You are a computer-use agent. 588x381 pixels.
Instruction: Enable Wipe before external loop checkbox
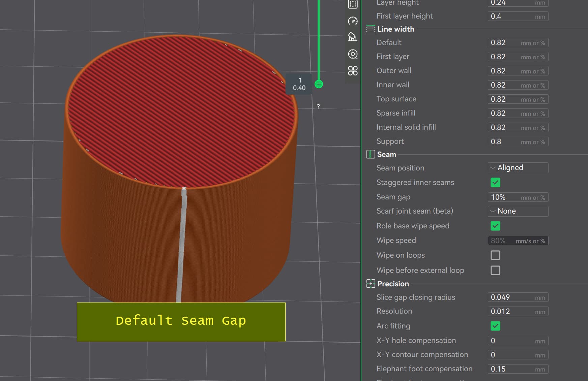tap(495, 271)
